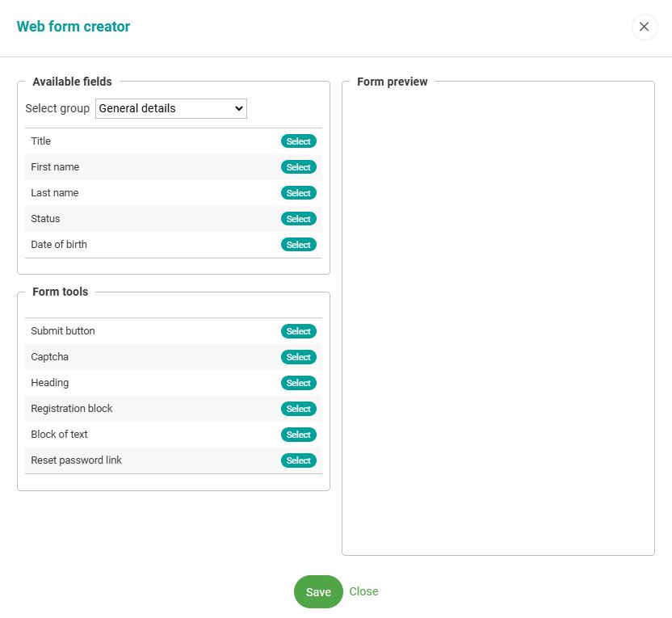This screenshot has width=672, height=618.
Task: Select the Title field
Action: (298, 141)
